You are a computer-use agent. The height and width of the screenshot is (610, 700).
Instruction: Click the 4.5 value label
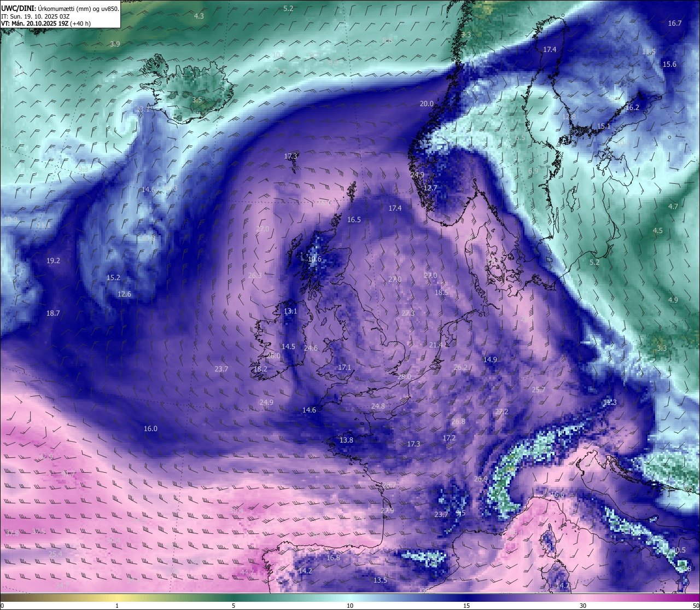658,231
